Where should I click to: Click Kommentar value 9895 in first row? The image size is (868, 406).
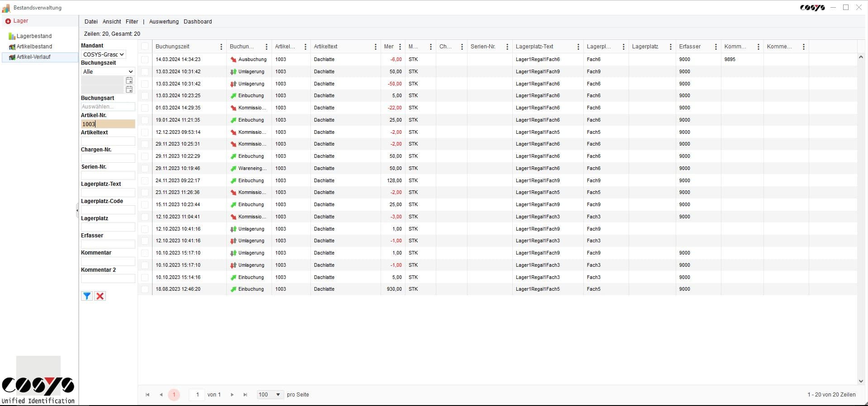[730, 60]
